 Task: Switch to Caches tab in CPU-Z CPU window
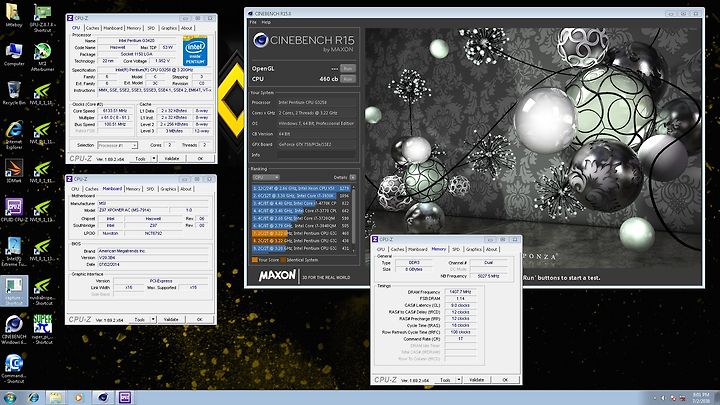click(92, 28)
